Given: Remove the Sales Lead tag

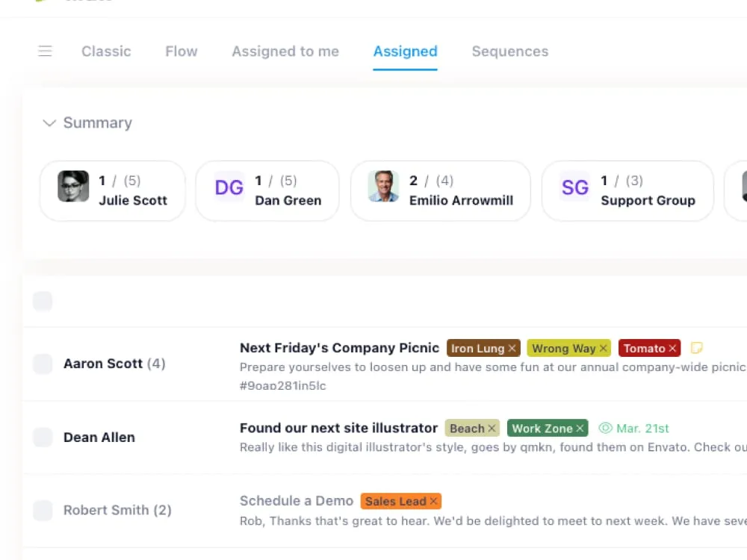Looking at the screenshot, I should coord(433,501).
